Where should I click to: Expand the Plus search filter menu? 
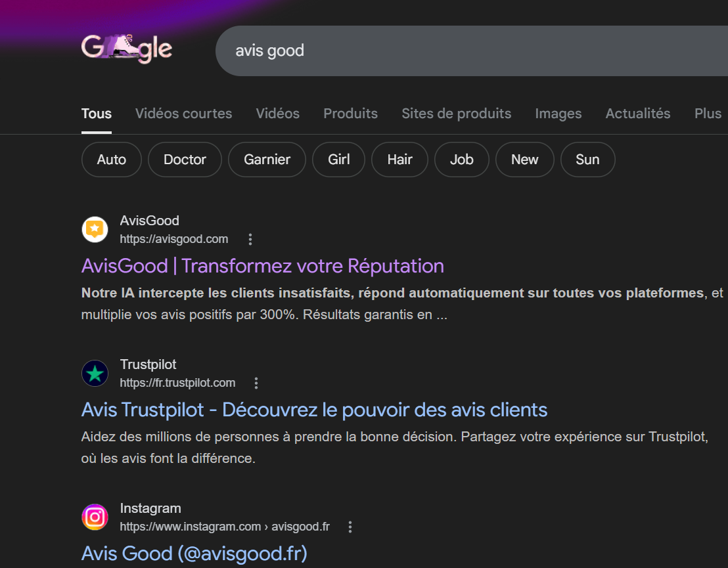(x=708, y=114)
